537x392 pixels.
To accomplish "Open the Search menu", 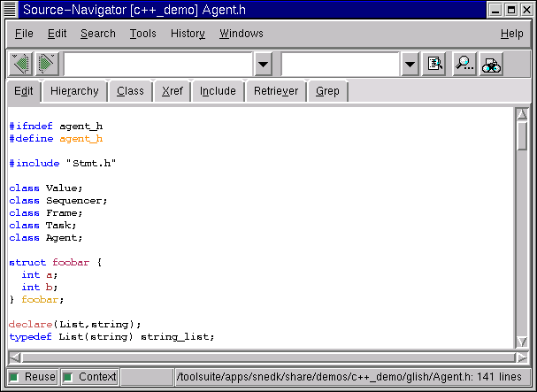I will pyautogui.click(x=98, y=34).
